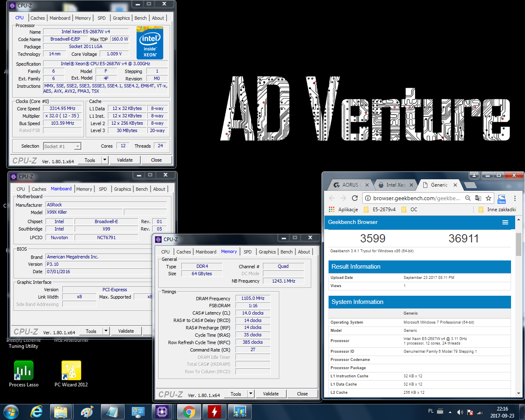This screenshot has width=525, height=420.
Task: Expand Tools dropdown arrow in CPU-Z CPU window
Action: click(105, 160)
